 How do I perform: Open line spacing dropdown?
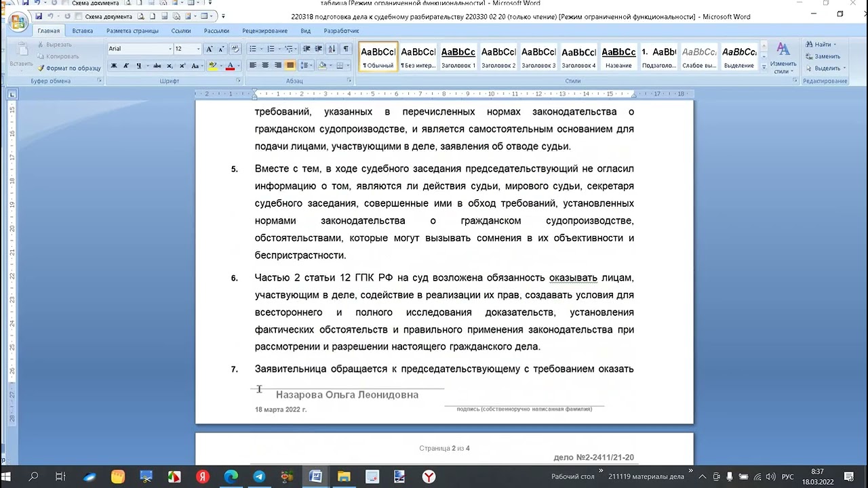305,66
